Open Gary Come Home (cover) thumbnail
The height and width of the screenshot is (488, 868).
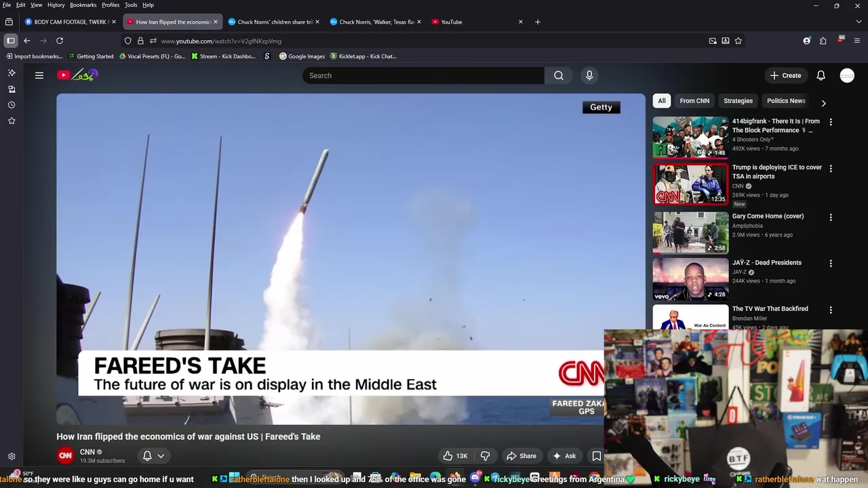(x=690, y=232)
